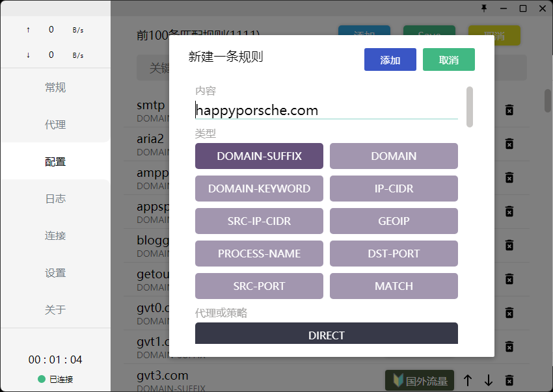553x392 pixels.
Task: Select DIRECT as proxy policy
Action: click(326, 333)
